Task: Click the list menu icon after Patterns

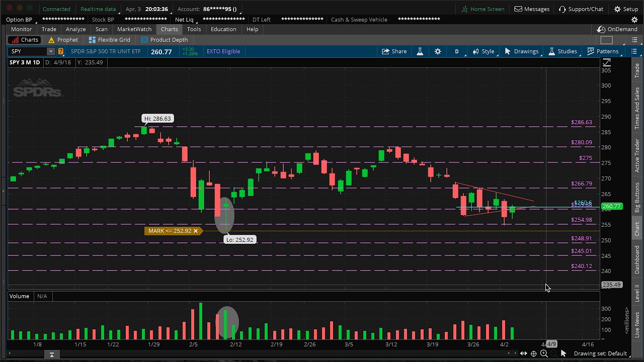Action: 634,51
